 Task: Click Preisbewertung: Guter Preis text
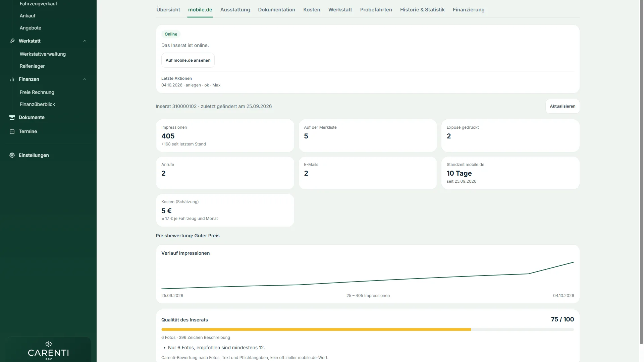click(187, 236)
